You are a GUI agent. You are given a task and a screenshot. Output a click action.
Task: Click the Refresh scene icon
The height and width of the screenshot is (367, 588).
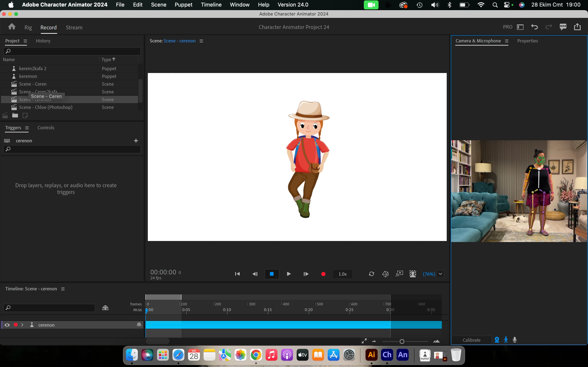[372, 274]
